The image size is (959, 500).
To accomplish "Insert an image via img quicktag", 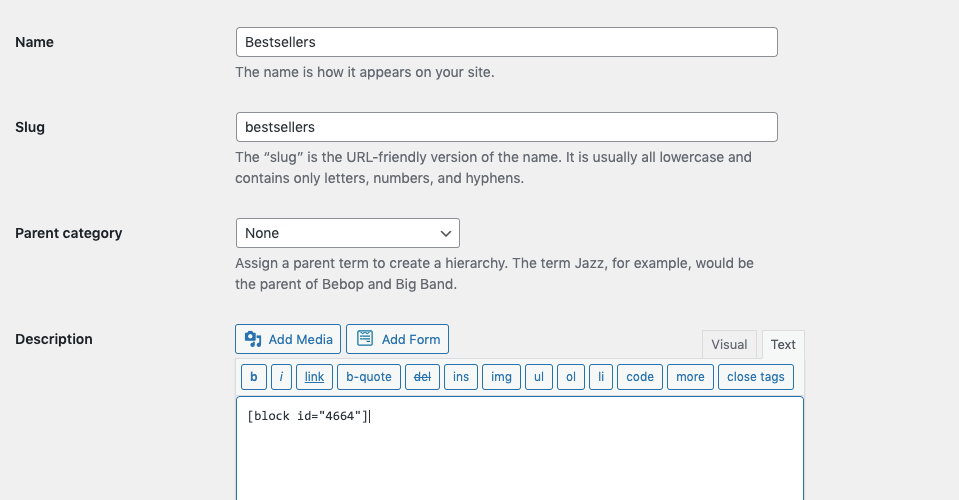I will [x=502, y=377].
